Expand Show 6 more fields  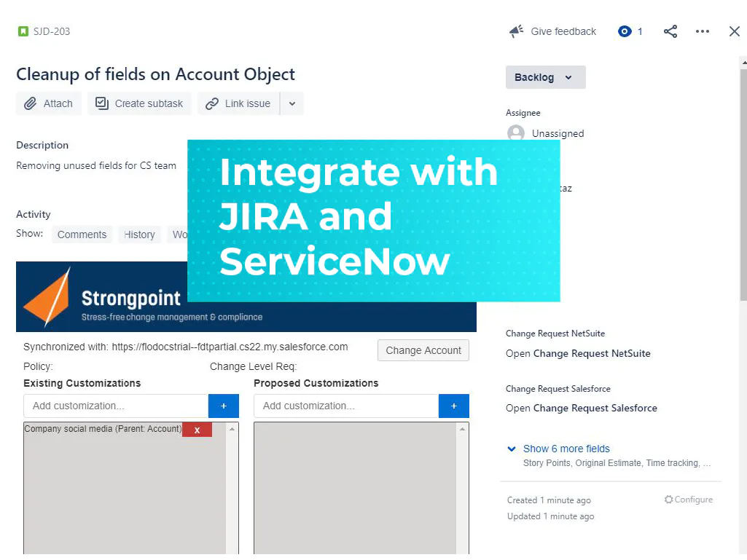[566, 449]
